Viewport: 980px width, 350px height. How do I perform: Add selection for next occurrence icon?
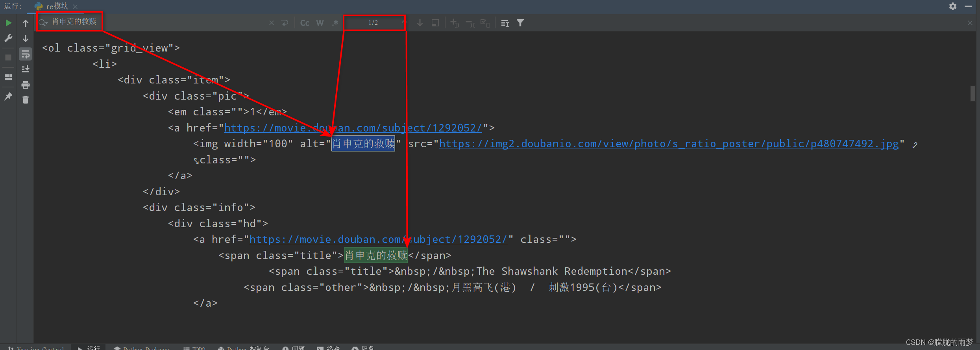(x=455, y=23)
